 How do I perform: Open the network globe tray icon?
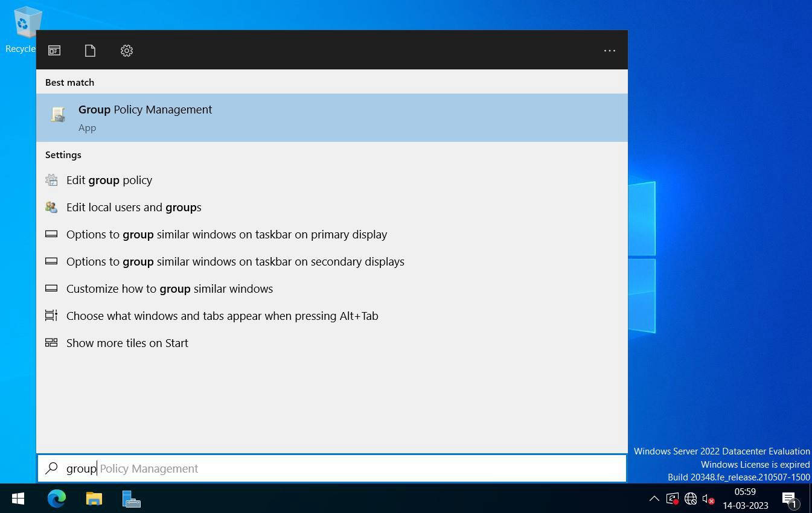pyautogui.click(x=690, y=499)
